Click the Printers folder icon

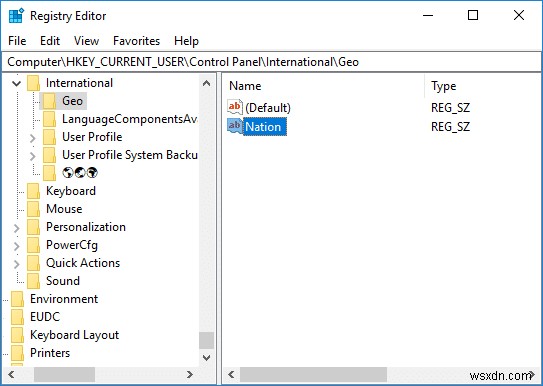pos(17,353)
